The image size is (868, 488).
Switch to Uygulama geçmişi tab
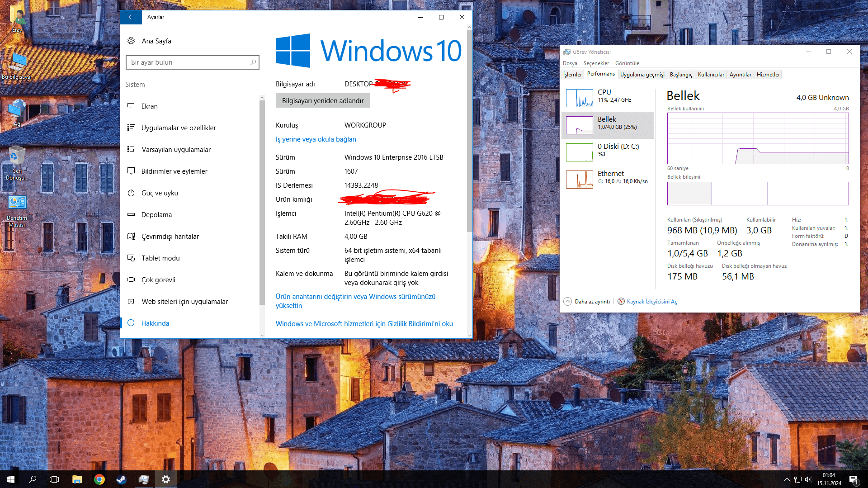[x=642, y=75]
